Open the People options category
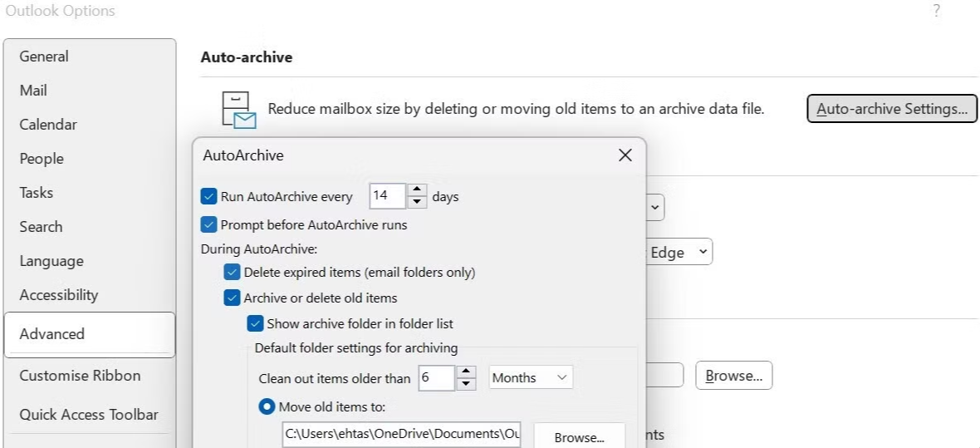This screenshot has width=980, height=448. click(90, 158)
